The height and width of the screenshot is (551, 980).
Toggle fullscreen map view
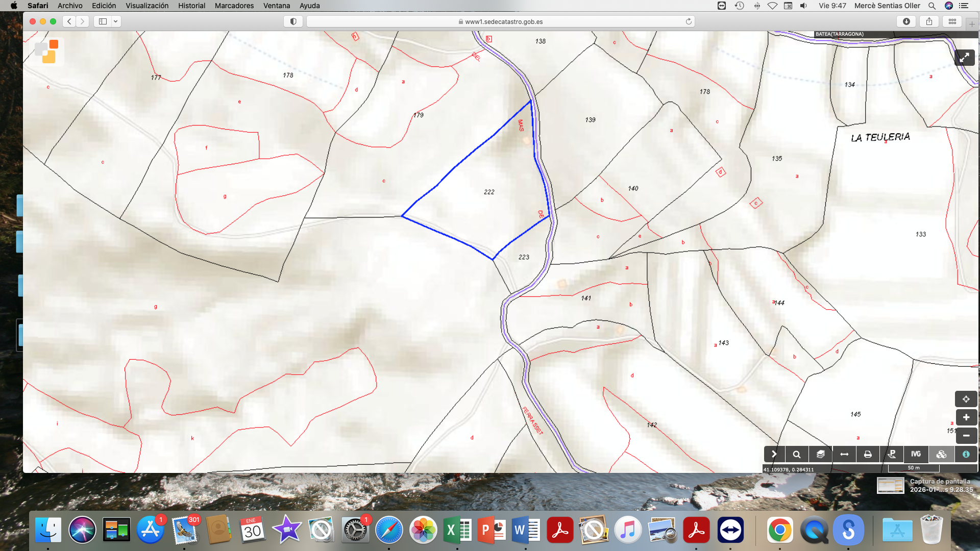964,58
